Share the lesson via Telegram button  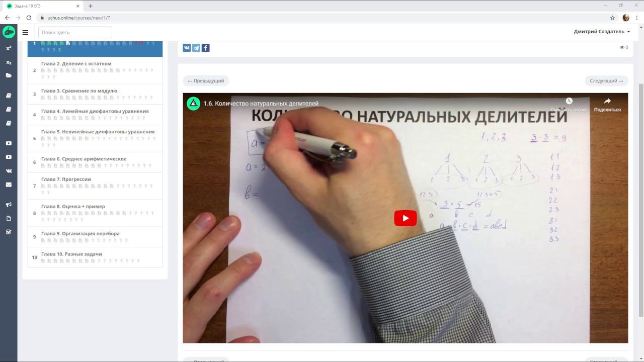pos(196,48)
